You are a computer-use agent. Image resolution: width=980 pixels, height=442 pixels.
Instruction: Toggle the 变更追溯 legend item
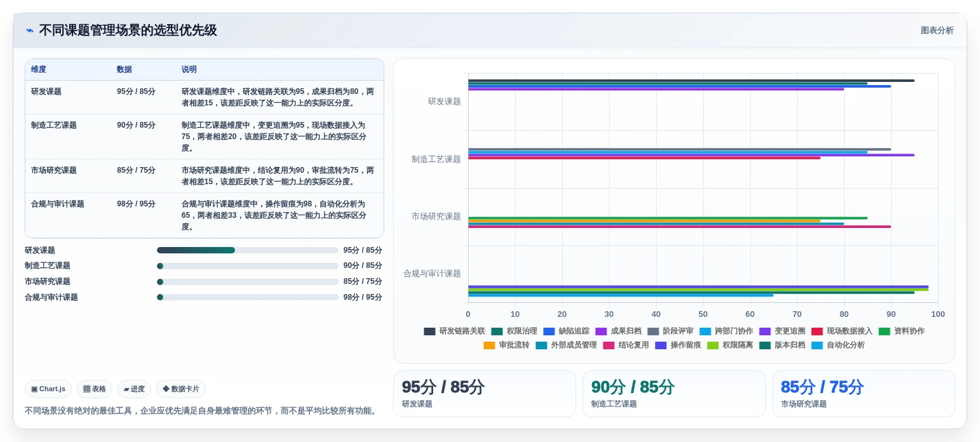pos(782,331)
